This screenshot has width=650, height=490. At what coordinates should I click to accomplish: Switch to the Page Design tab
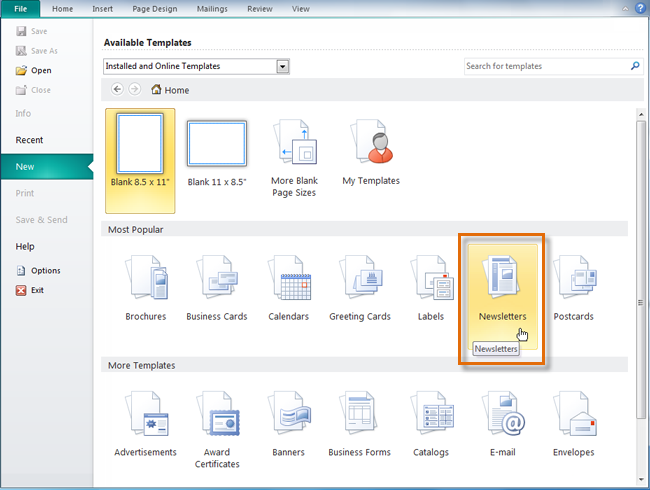point(156,8)
